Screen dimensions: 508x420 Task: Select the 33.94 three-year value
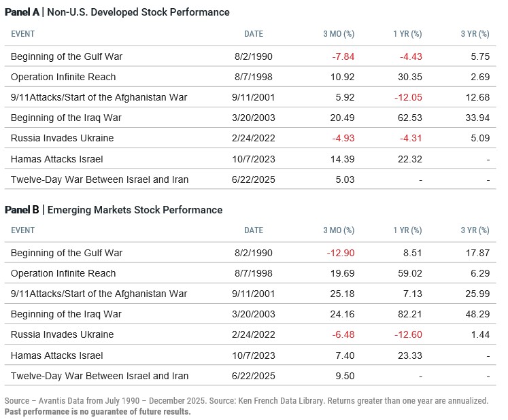[477, 118]
